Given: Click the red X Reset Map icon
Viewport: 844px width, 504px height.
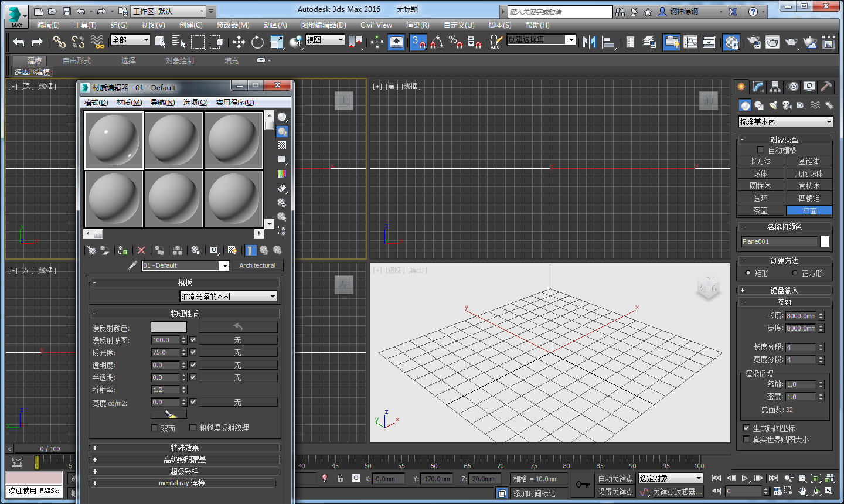Looking at the screenshot, I should tap(141, 250).
